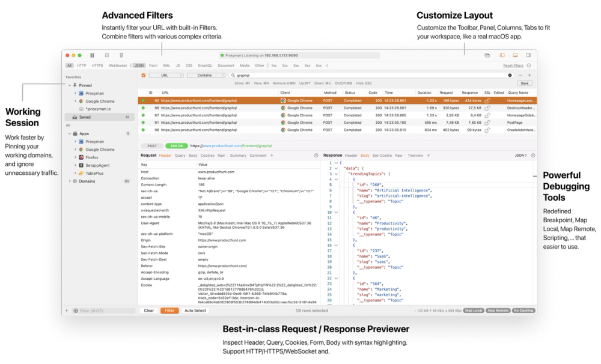Collapse the Apps group chevron
This screenshot has height=364, width=601.
pyautogui.click(x=69, y=133)
